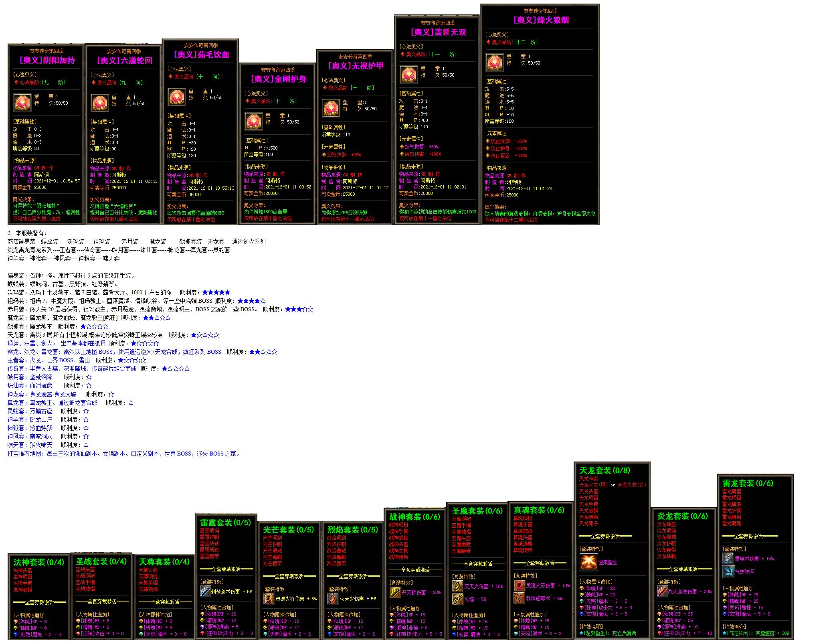Click the 法神套装(0/4) green title

tap(38, 562)
